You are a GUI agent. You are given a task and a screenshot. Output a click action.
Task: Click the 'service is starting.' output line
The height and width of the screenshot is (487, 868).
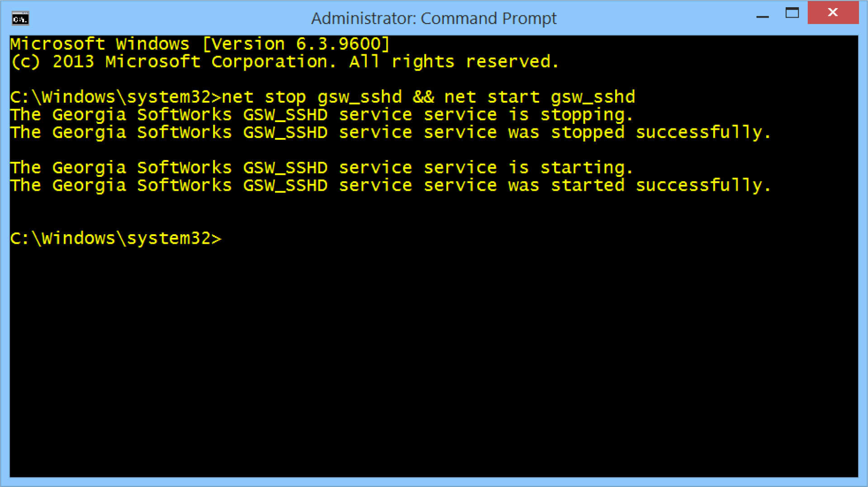[321, 168]
